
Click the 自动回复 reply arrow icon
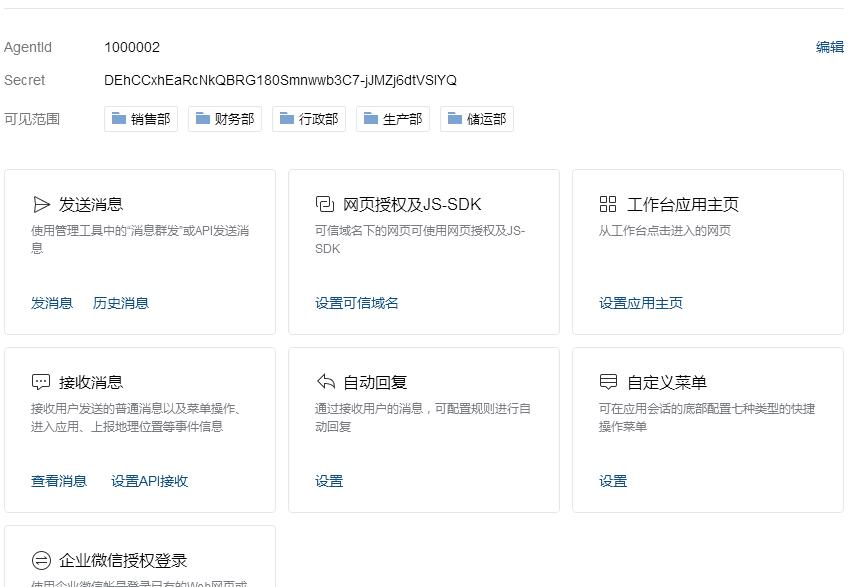[x=325, y=382]
